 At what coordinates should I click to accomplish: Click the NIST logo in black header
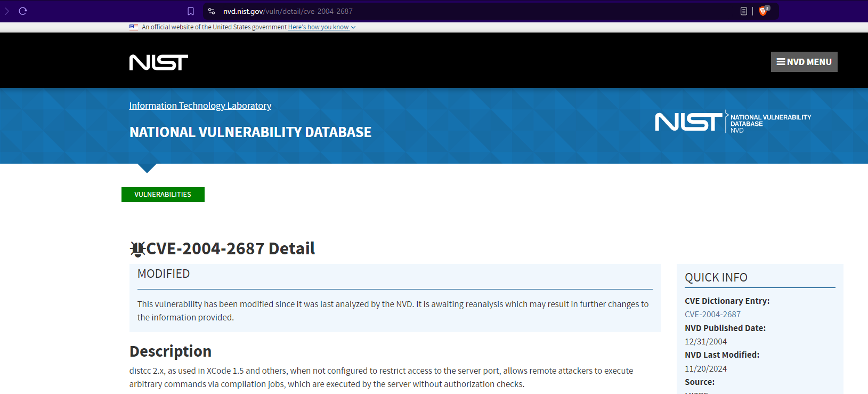coord(158,62)
